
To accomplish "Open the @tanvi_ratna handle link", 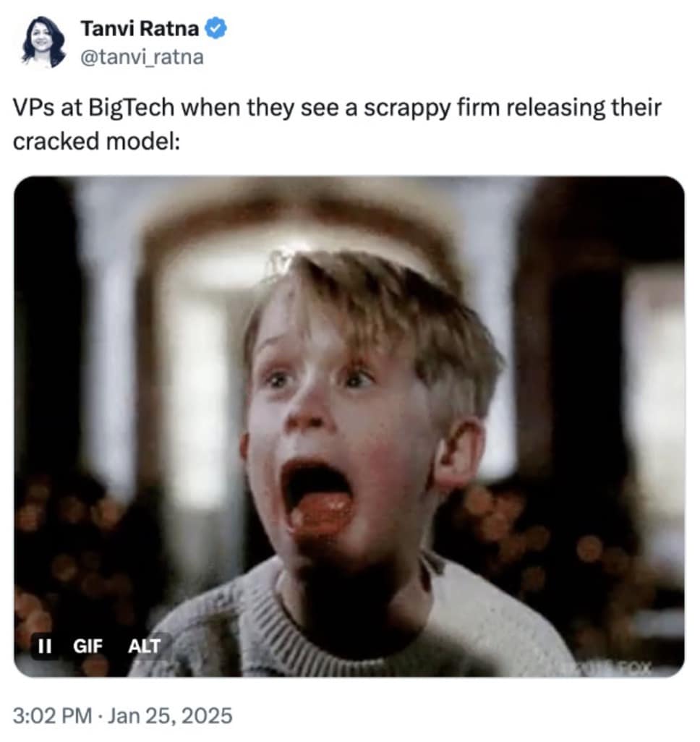I will click(142, 57).
